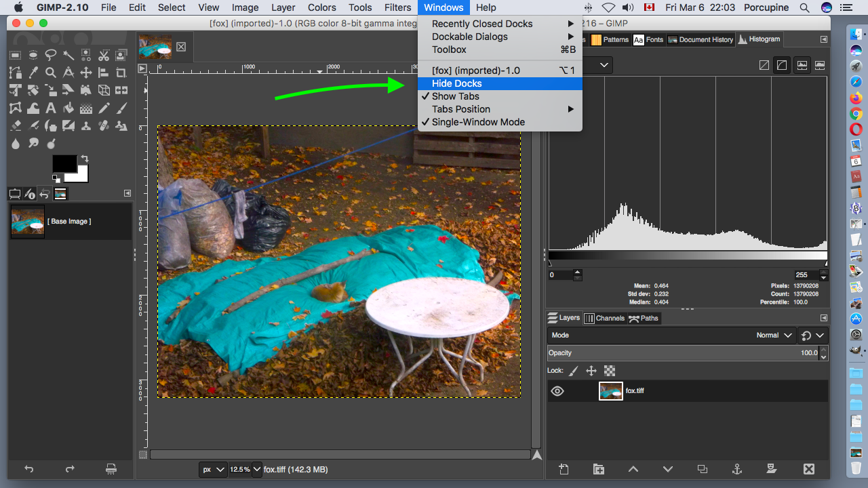868x488 pixels.
Task: Open the histogram channel dropdown
Action: (x=598, y=65)
